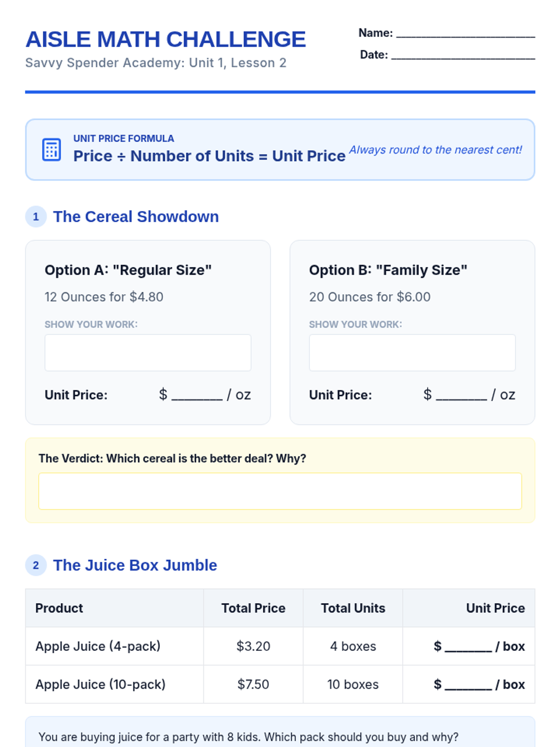This screenshot has height=747, width=560.
Task: Click Option A unit price blank
Action: 197,396
